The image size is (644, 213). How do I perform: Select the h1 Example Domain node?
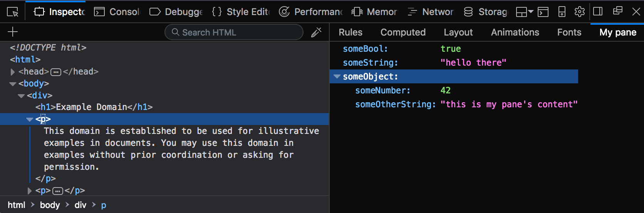(x=94, y=107)
